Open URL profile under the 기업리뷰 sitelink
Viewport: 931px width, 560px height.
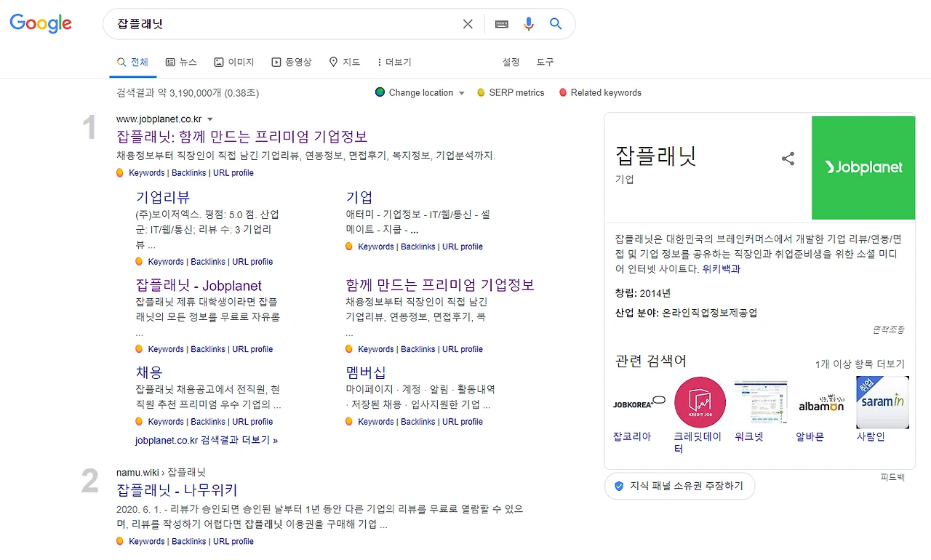click(x=252, y=262)
